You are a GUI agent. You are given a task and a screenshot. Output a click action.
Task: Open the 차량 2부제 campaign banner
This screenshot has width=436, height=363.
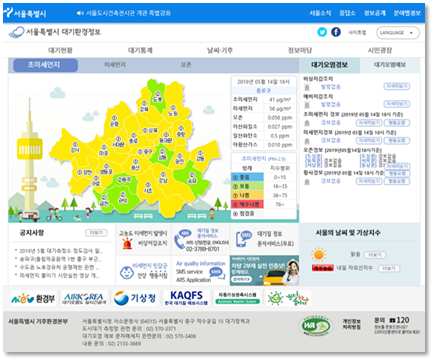click(264, 271)
